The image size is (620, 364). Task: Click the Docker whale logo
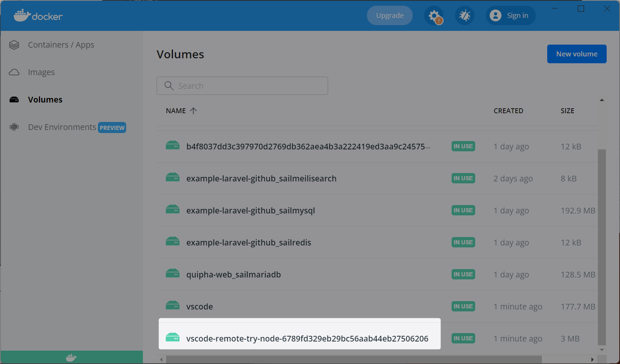pyautogui.click(x=38, y=16)
